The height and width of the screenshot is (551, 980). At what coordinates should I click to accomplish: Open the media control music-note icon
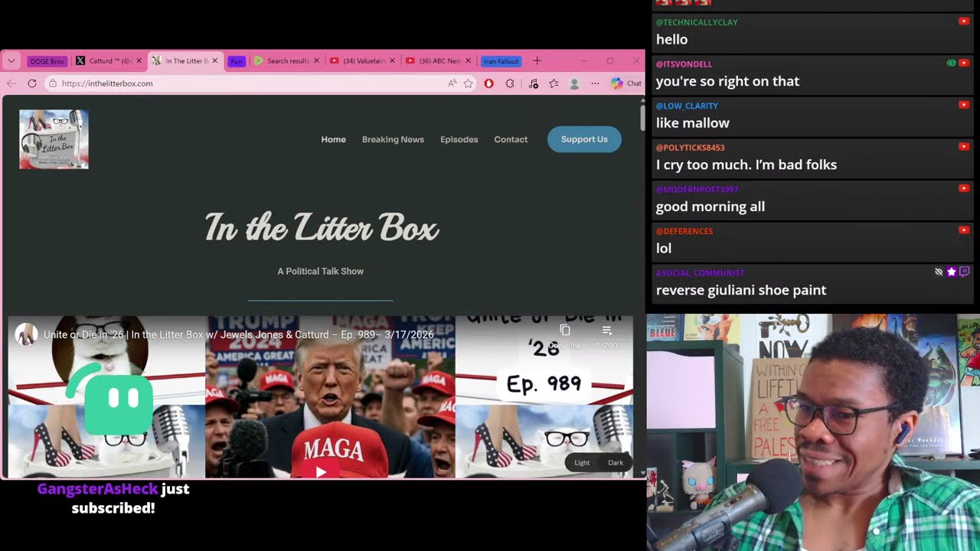pyautogui.click(x=534, y=83)
